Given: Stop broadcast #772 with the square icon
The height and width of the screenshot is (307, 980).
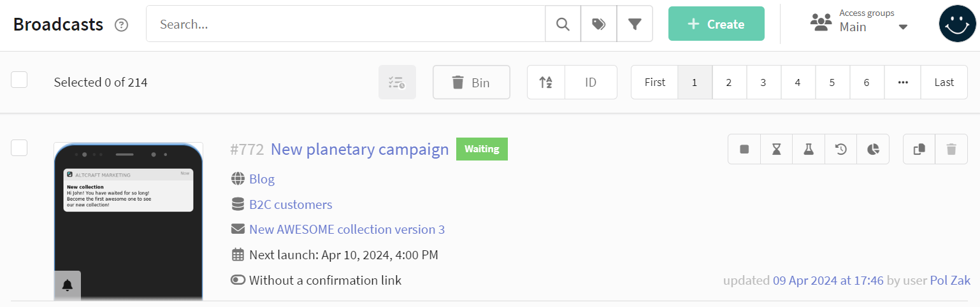Looking at the screenshot, I should pos(744,149).
